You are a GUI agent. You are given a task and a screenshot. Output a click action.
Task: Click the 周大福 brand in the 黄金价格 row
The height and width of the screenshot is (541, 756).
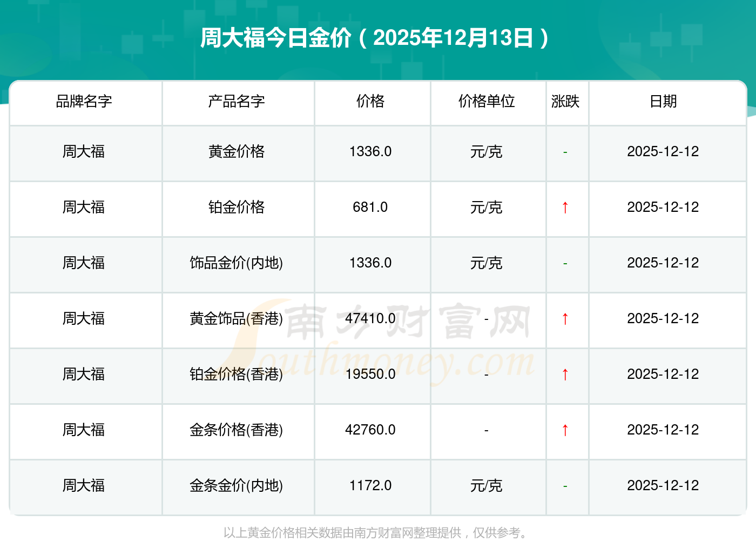pyautogui.click(x=84, y=152)
